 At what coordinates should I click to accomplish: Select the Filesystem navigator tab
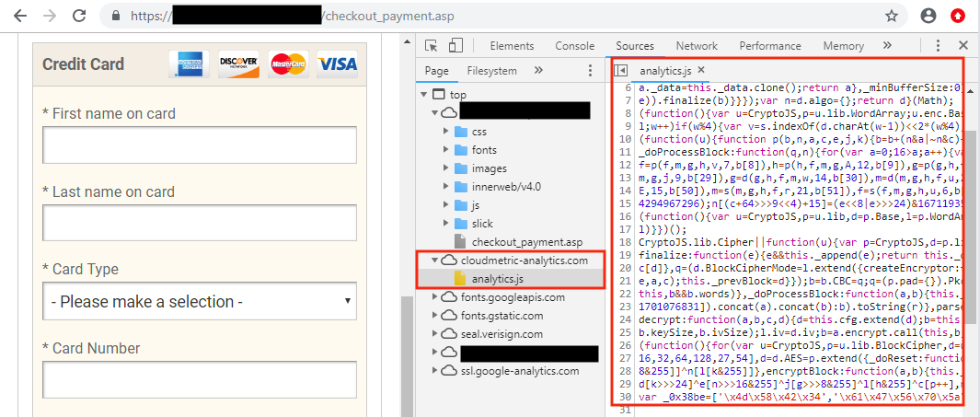coord(491,70)
